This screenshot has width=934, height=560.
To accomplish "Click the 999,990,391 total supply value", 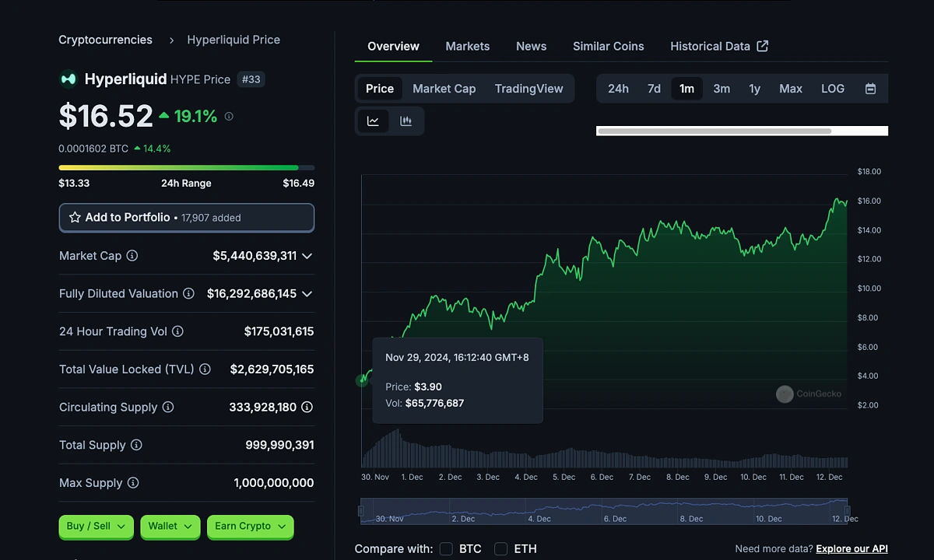I will [x=279, y=445].
